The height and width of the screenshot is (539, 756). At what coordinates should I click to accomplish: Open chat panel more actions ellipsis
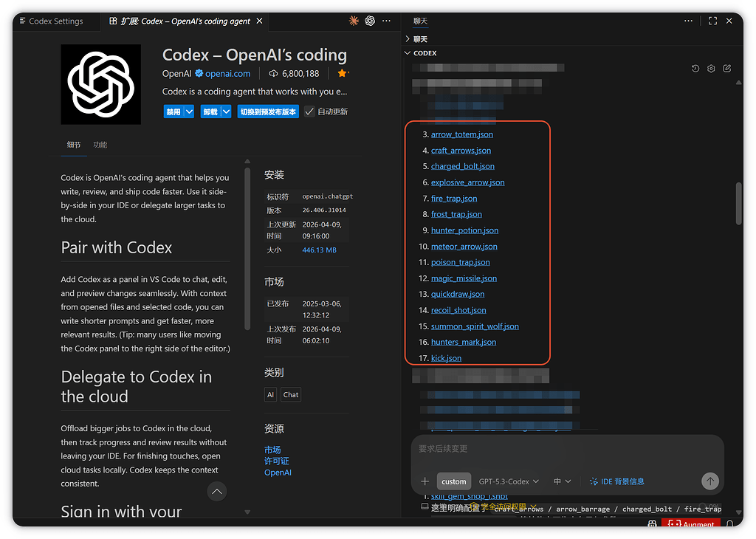pyautogui.click(x=689, y=21)
